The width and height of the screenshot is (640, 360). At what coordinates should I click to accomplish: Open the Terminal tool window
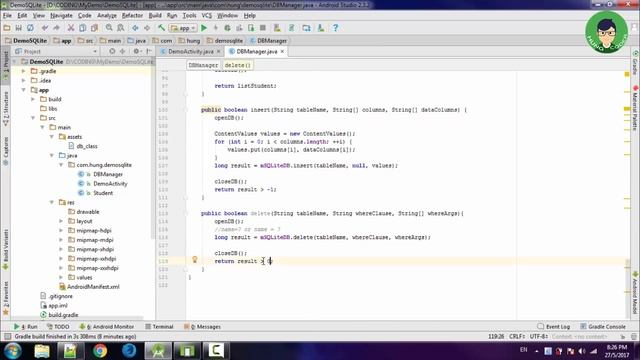[x=159, y=327]
